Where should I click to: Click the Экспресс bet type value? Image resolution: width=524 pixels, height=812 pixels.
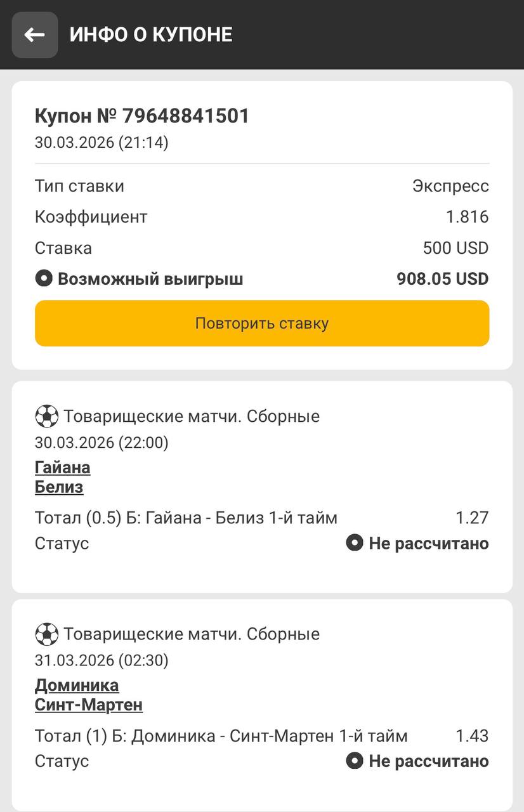[450, 186]
